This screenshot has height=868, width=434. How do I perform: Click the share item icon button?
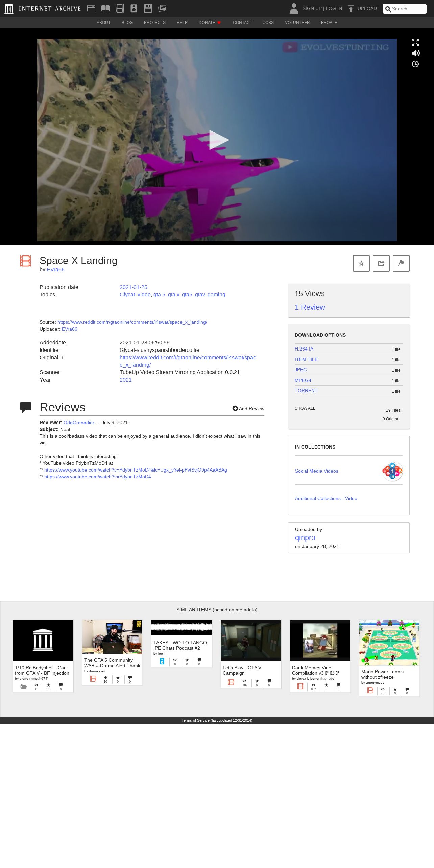click(381, 263)
